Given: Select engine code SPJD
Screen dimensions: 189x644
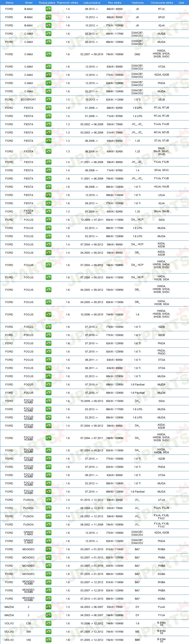Looking at the screenshot, I should click(161, 17).
